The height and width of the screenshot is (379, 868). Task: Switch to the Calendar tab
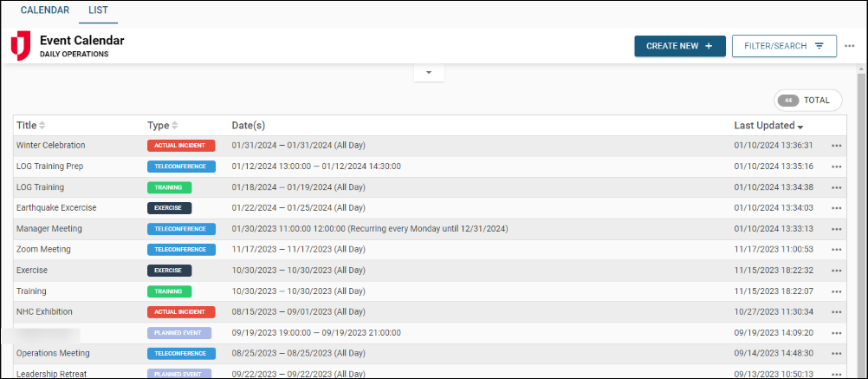click(x=45, y=10)
